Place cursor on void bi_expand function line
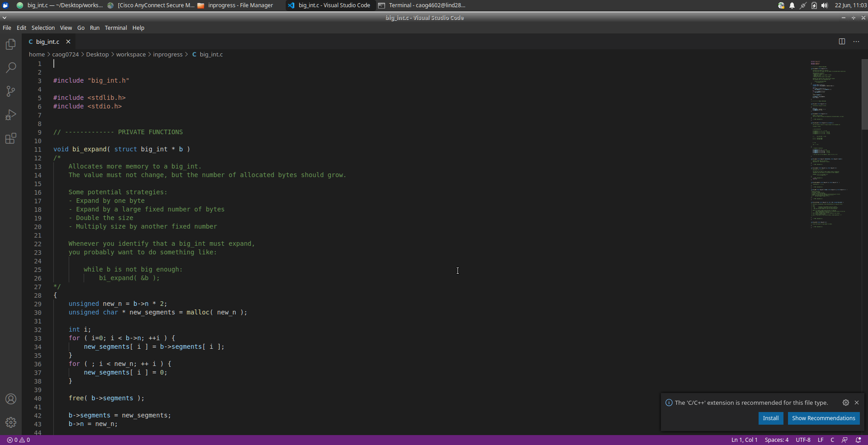This screenshot has width=868, height=445. [122, 149]
